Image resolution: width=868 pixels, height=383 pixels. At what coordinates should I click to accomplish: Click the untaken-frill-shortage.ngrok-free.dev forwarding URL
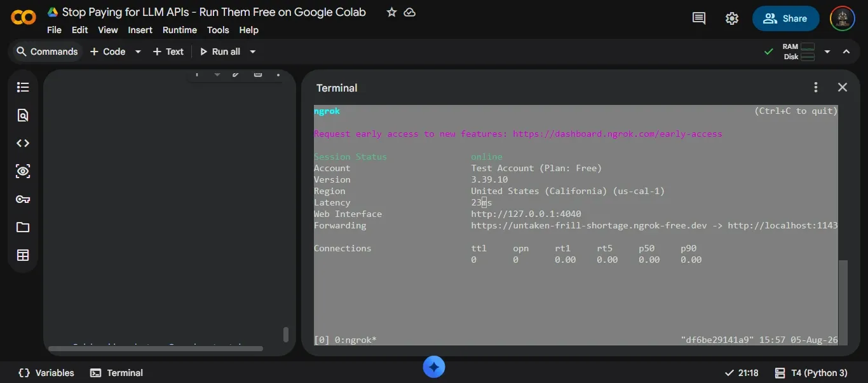(589, 225)
